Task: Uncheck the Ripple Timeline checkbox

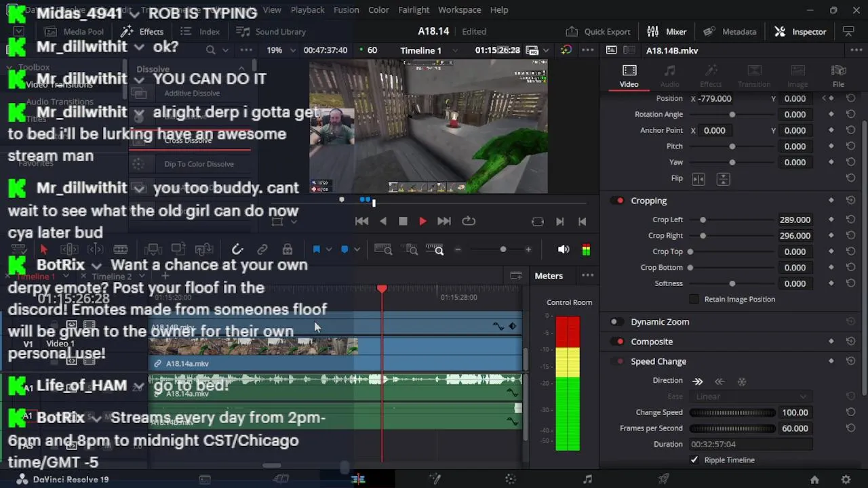Action: (694, 460)
